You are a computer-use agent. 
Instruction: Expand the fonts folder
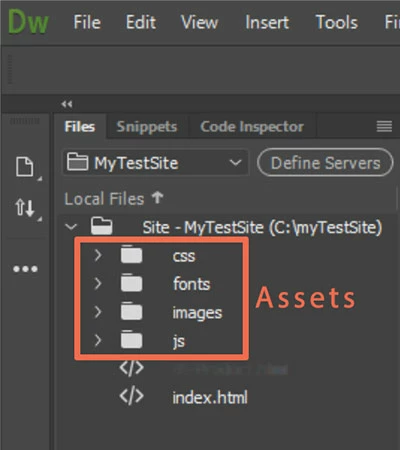click(98, 284)
